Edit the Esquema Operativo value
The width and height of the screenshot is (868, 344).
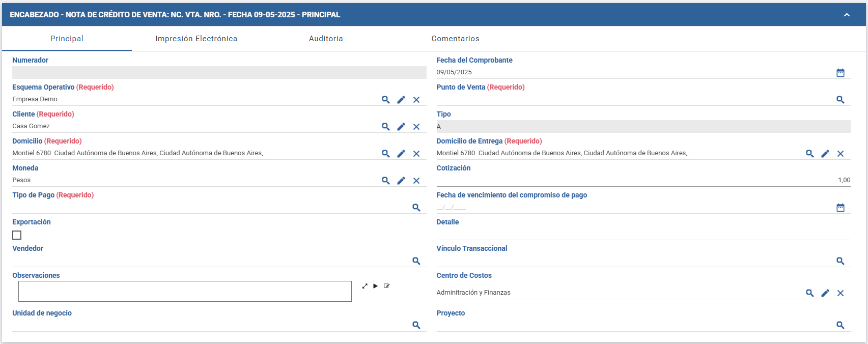coord(401,100)
